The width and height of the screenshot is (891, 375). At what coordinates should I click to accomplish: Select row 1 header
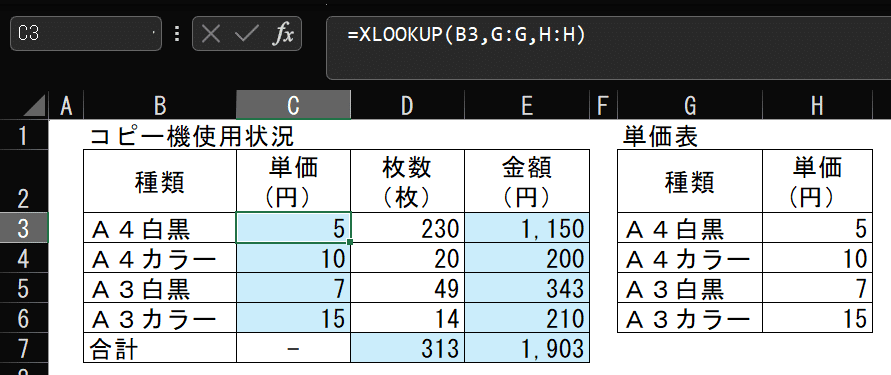click(x=24, y=135)
